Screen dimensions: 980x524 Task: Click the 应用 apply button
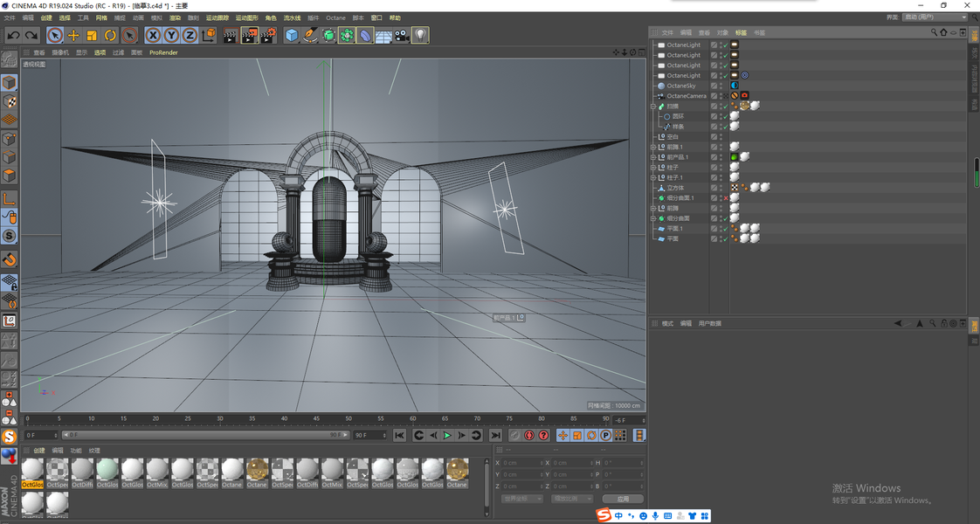623,499
